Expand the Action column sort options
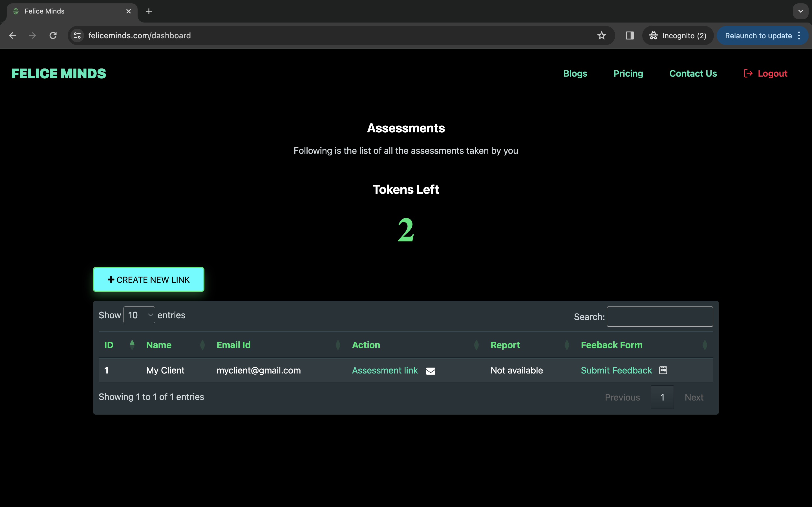 [x=476, y=345]
